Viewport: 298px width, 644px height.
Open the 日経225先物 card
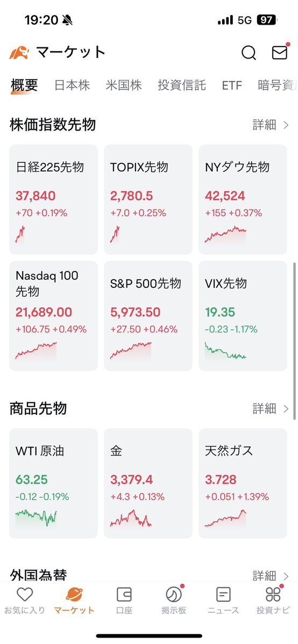pos(53,200)
